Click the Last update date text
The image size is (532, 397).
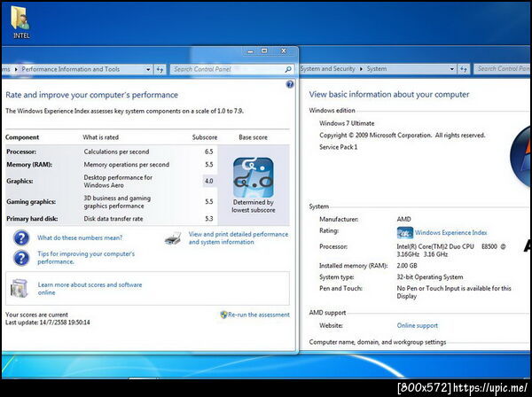click(x=48, y=323)
